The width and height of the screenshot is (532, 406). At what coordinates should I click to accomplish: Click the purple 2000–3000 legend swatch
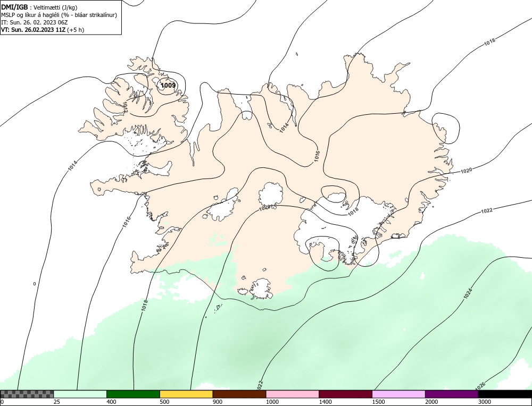[452, 394]
